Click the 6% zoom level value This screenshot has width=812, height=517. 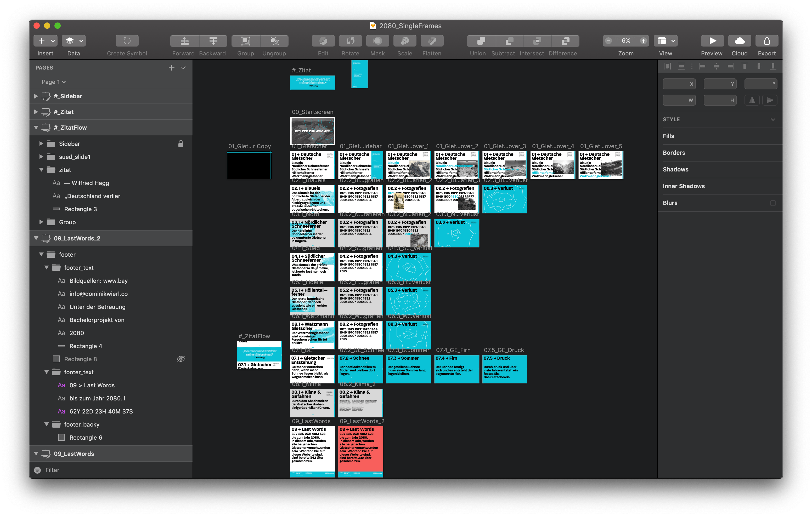(626, 41)
